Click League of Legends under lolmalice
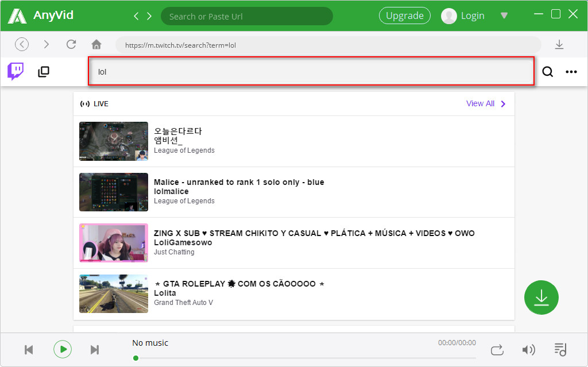Image resolution: width=588 pixels, height=367 pixels. coord(184,201)
